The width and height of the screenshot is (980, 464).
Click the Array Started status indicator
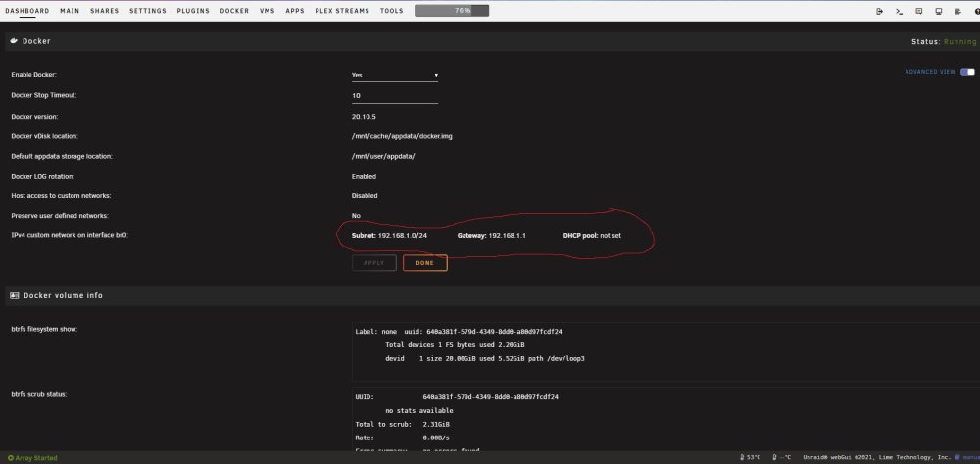pos(32,458)
